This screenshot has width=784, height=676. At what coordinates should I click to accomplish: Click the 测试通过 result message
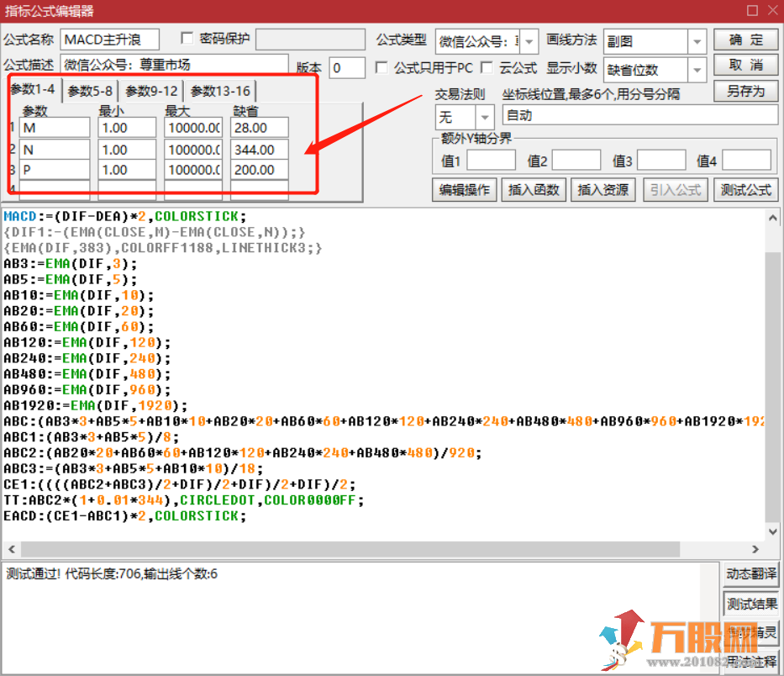tap(112, 573)
